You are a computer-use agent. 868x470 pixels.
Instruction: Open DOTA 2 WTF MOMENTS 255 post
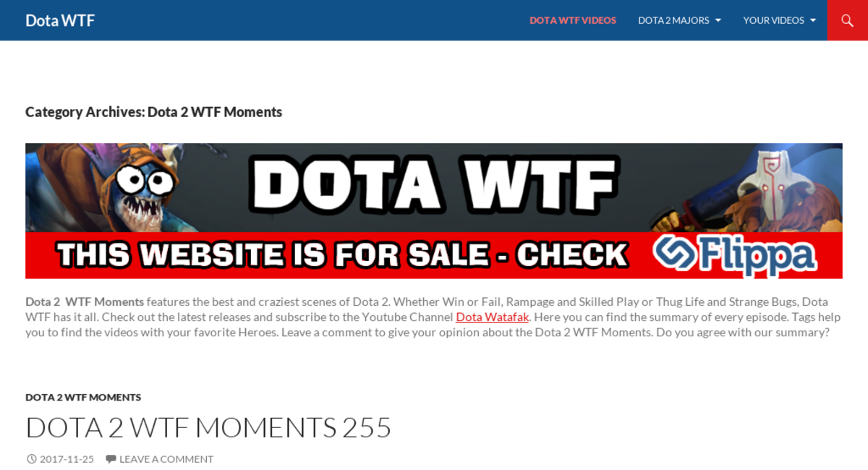point(208,427)
